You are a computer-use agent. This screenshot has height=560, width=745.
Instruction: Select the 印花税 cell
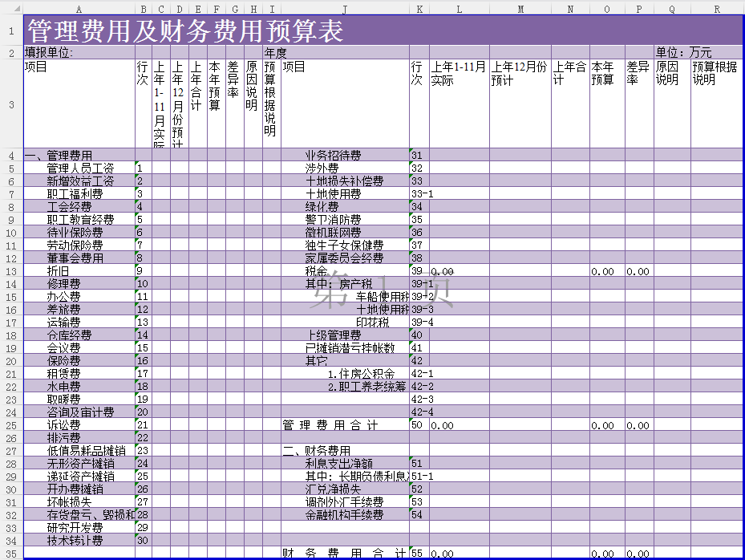(x=373, y=323)
